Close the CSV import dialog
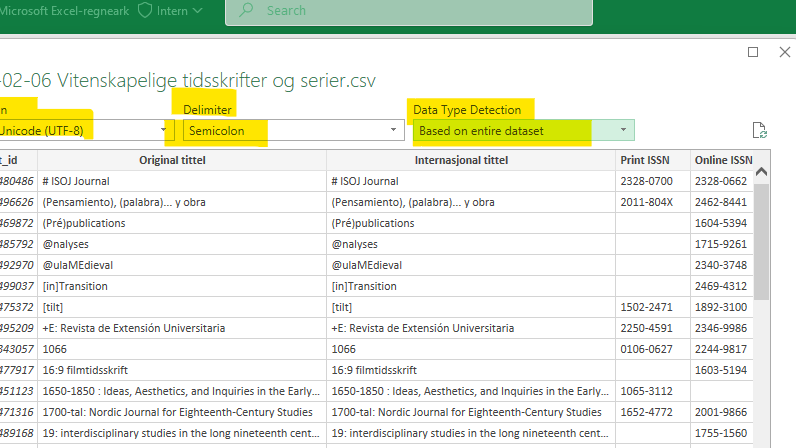Screen dimensions: 796x448 tap(785, 52)
